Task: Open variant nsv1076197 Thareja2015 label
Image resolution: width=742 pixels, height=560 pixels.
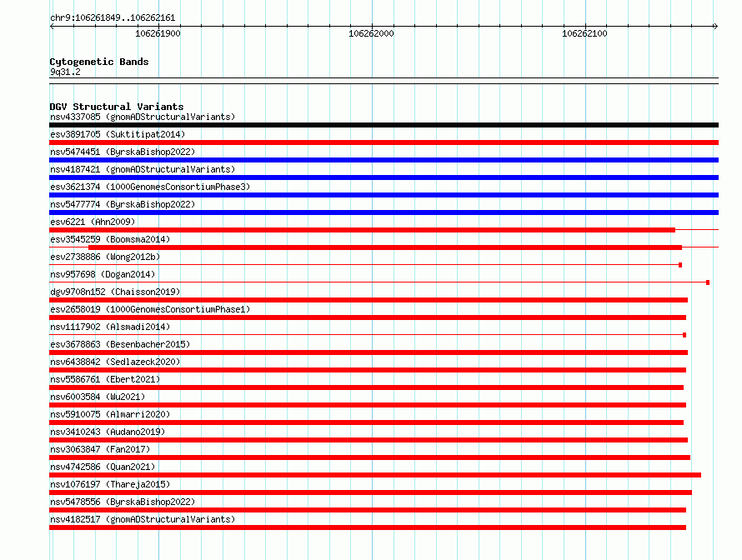Action: click(x=110, y=484)
